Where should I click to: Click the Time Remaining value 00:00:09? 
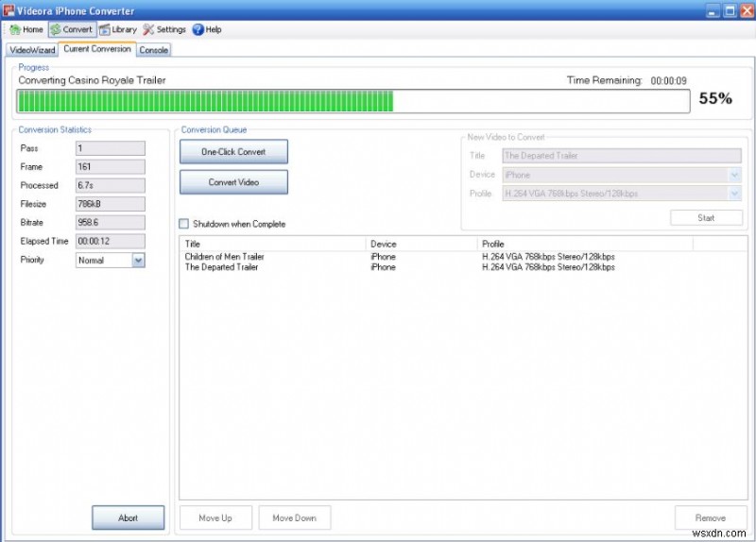[x=668, y=81]
